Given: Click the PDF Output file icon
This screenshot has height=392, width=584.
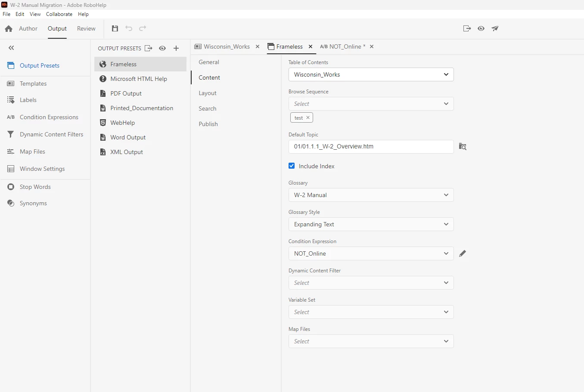Looking at the screenshot, I should click(x=103, y=93).
